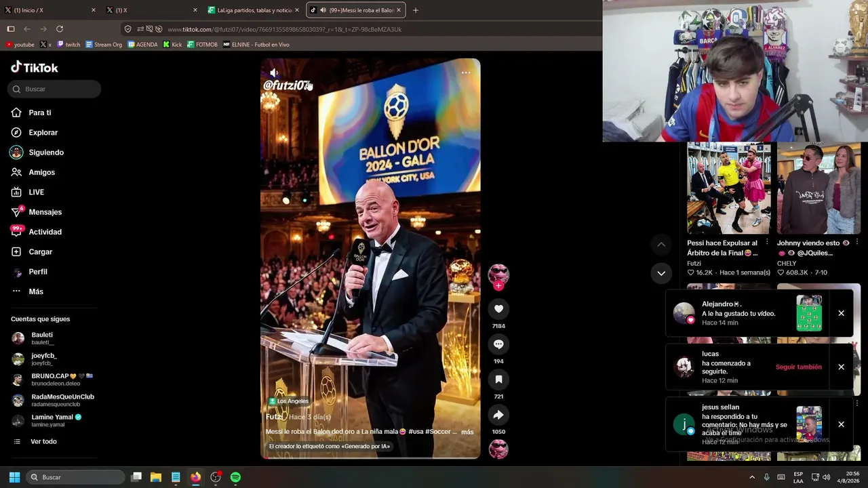Screen dimensions: 868x488
Task: Open RadaMesQueUnClub followed account
Action: pyautogui.click(x=53, y=401)
